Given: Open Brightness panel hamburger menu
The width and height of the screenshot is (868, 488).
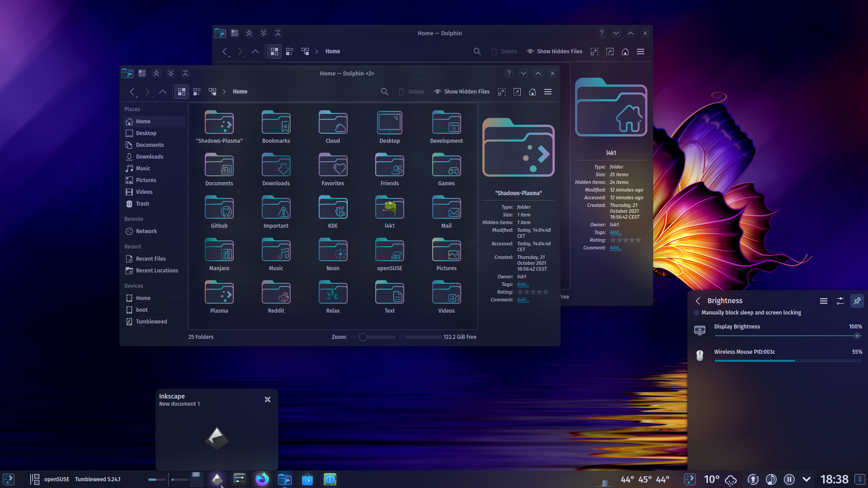Looking at the screenshot, I should pos(824,301).
